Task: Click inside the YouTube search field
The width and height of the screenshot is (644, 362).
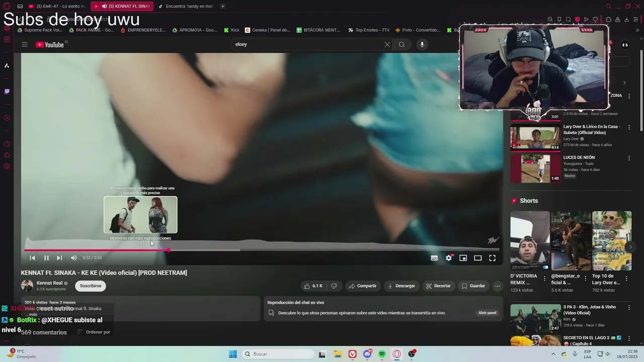Action: (307, 44)
